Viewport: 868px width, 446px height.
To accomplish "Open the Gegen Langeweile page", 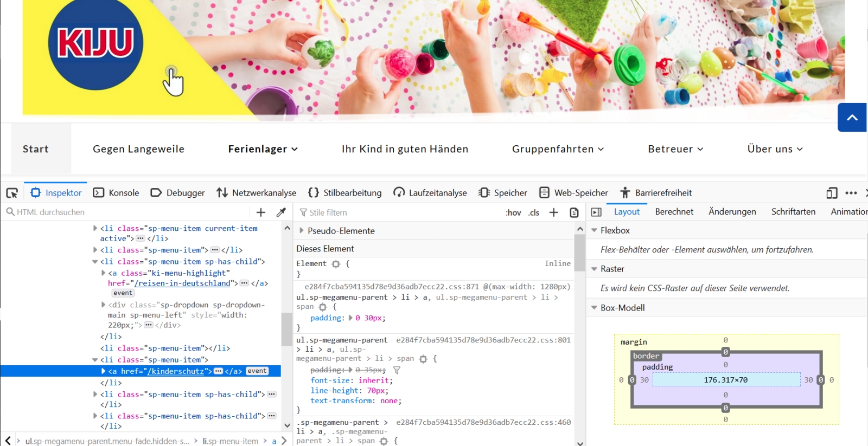I will pyautogui.click(x=138, y=149).
